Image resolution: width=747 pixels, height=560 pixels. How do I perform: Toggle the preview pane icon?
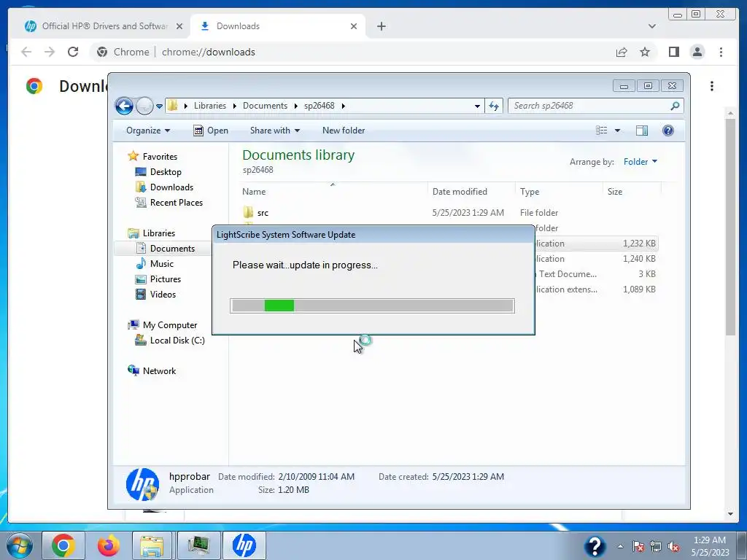(x=642, y=131)
